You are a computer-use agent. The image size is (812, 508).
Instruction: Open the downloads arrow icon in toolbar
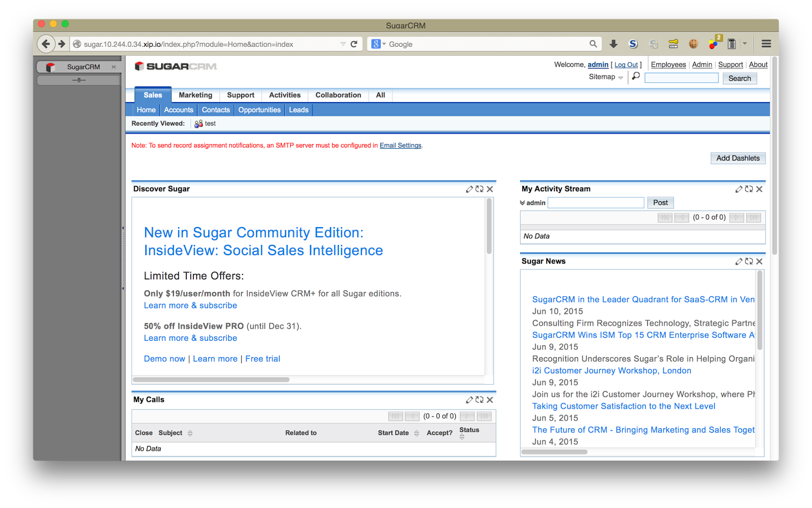click(x=614, y=44)
